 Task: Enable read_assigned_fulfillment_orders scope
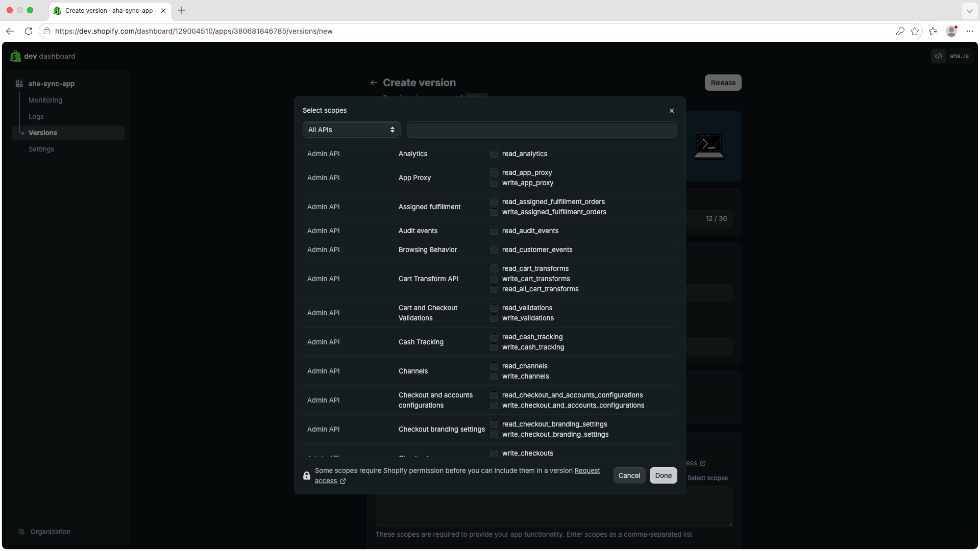click(494, 202)
